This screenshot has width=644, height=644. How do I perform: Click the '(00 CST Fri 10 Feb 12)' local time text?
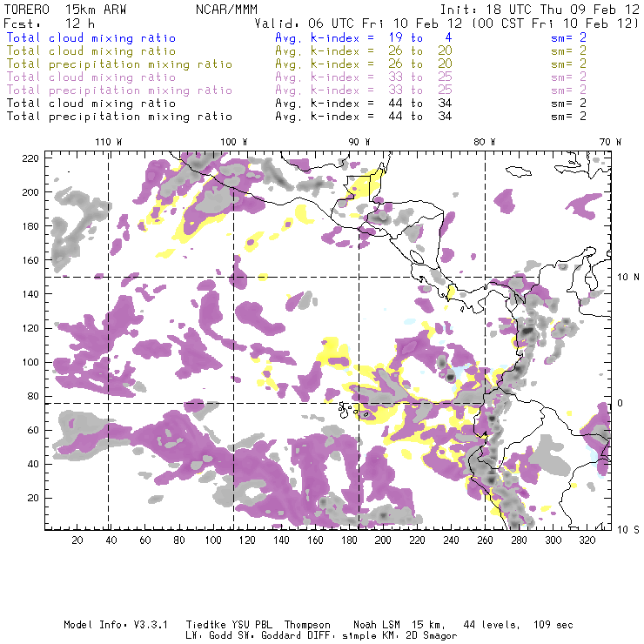555,23
